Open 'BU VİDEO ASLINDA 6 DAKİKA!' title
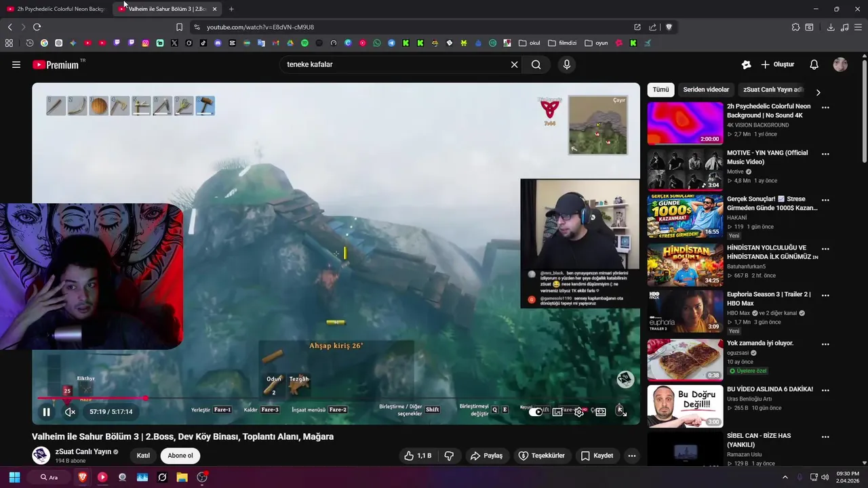This screenshot has width=868, height=488. pyautogui.click(x=770, y=390)
